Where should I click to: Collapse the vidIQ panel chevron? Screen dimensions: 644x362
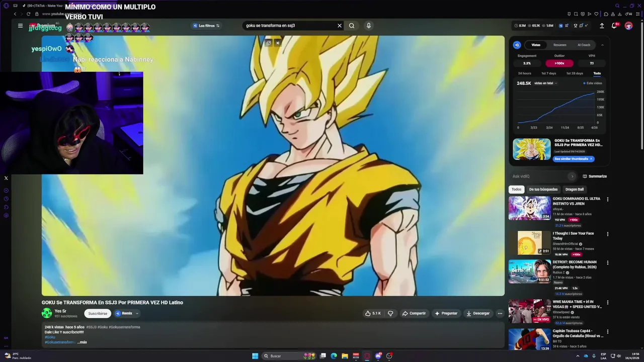pos(602,45)
